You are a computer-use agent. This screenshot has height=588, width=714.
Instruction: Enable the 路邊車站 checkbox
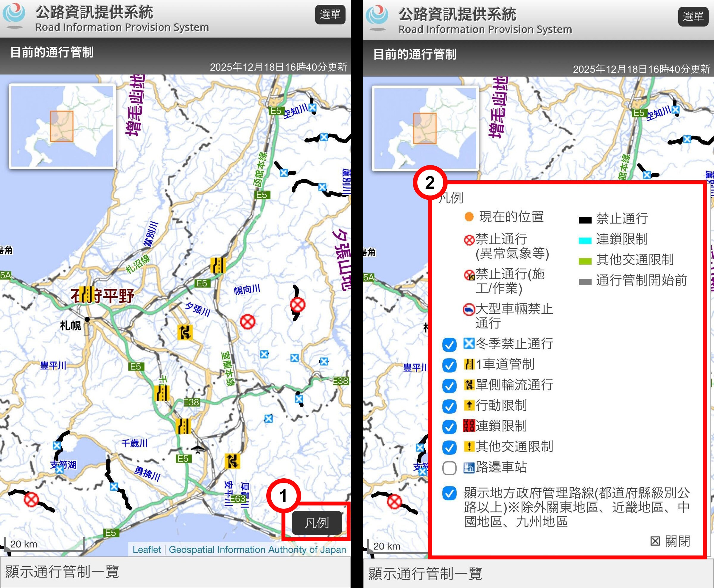(449, 468)
